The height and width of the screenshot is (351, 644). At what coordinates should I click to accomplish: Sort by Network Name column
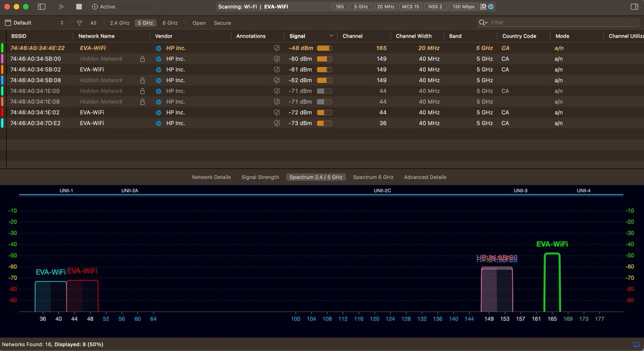click(x=97, y=36)
